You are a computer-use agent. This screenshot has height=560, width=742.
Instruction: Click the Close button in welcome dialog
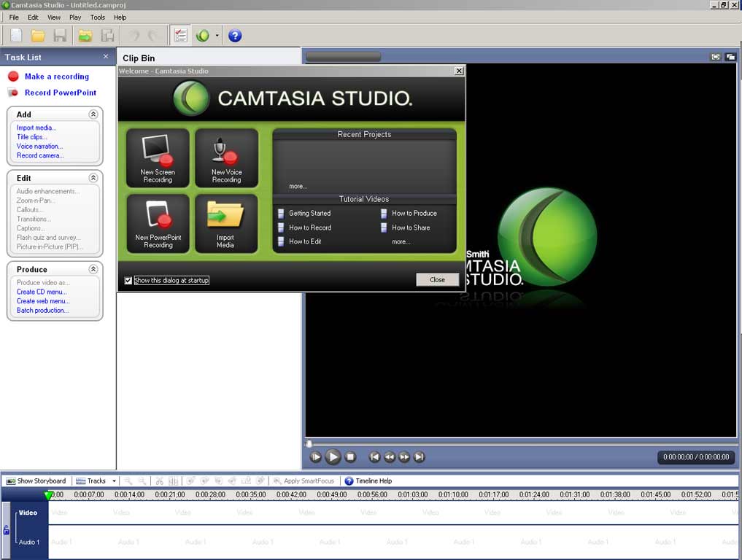pyautogui.click(x=437, y=279)
